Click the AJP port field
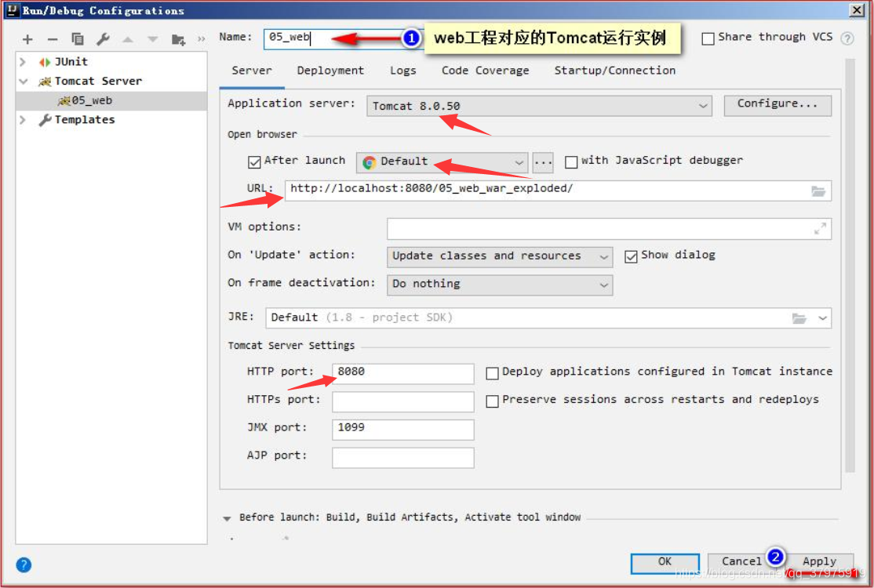874x588 pixels. 403,457
